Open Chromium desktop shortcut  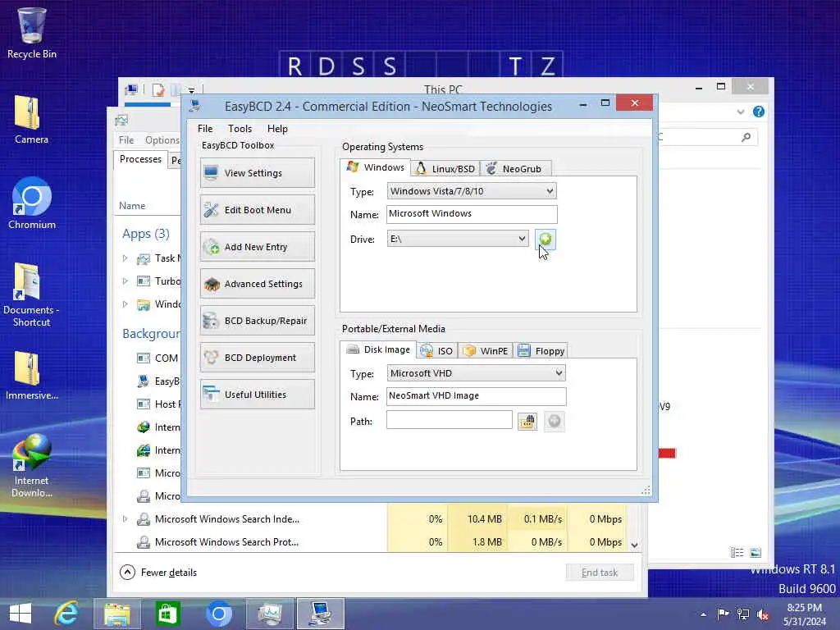[x=32, y=203]
